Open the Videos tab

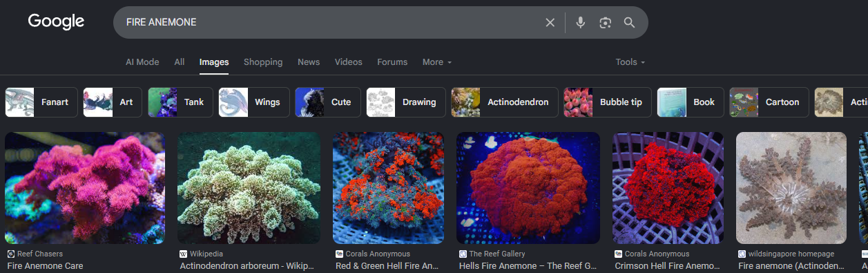(349, 62)
